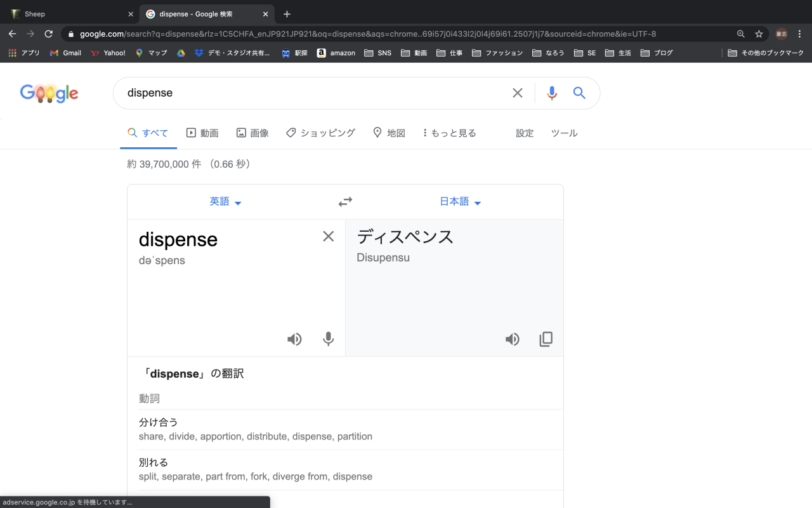
Task: Close the Sheep tab
Action: coord(131,14)
